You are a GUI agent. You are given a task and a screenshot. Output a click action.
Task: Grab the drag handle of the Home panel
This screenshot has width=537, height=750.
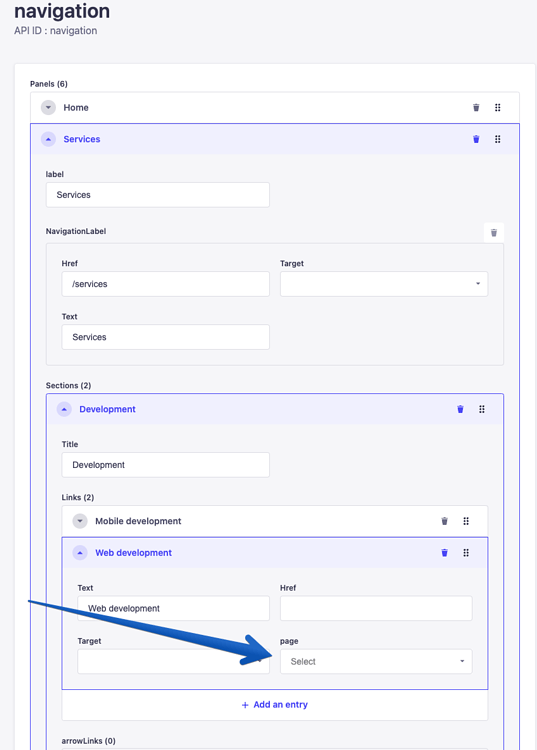point(497,108)
